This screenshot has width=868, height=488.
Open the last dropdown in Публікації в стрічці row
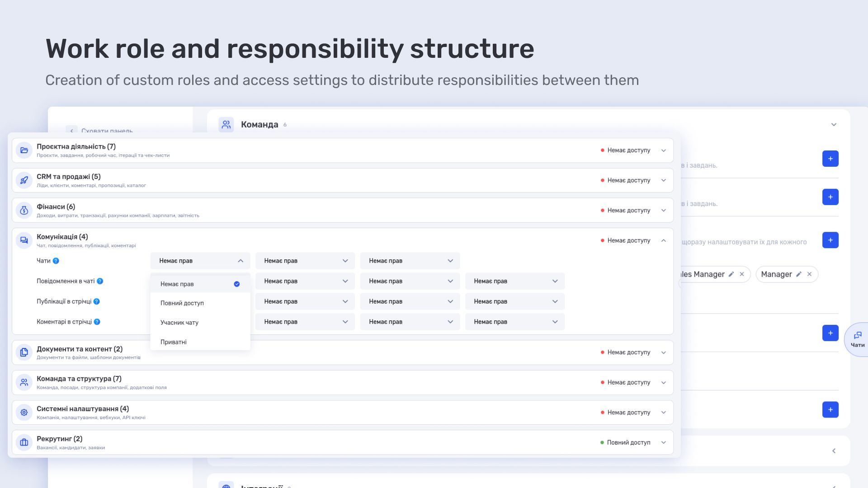pos(515,301)
